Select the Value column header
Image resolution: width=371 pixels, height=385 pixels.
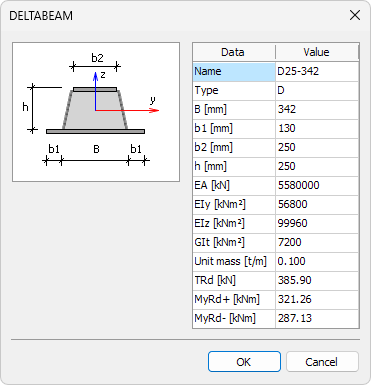pyautogui.click(x=317, y=52)
